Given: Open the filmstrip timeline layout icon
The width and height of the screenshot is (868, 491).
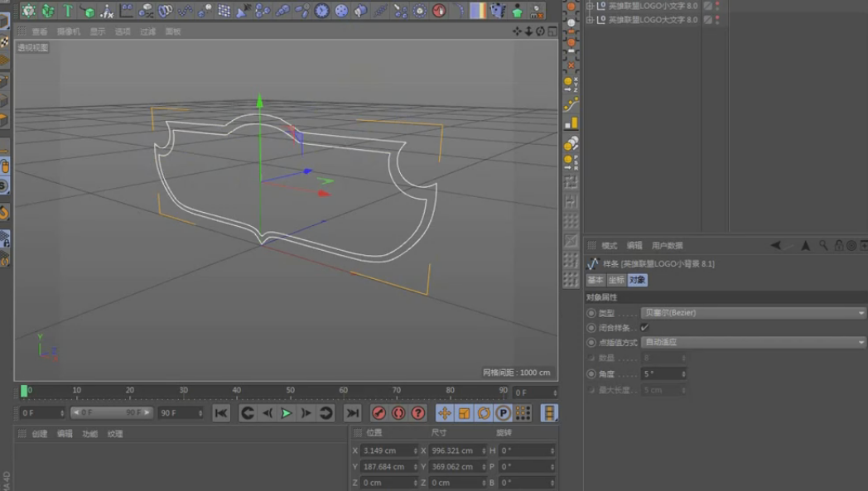Looking at the screenshot, I should click(549, 413).
